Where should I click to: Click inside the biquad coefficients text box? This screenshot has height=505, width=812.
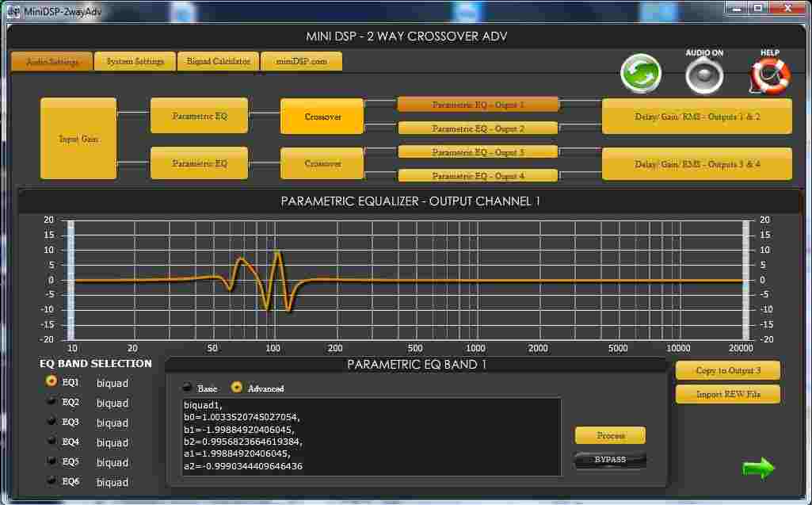[371, 437]
